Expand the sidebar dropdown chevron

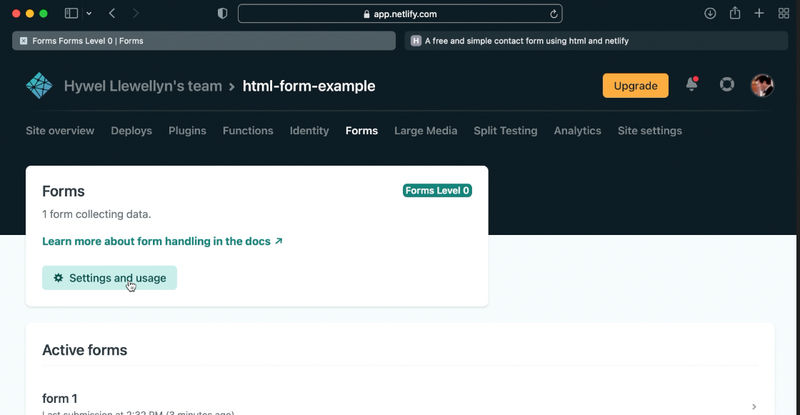[89, 14]
